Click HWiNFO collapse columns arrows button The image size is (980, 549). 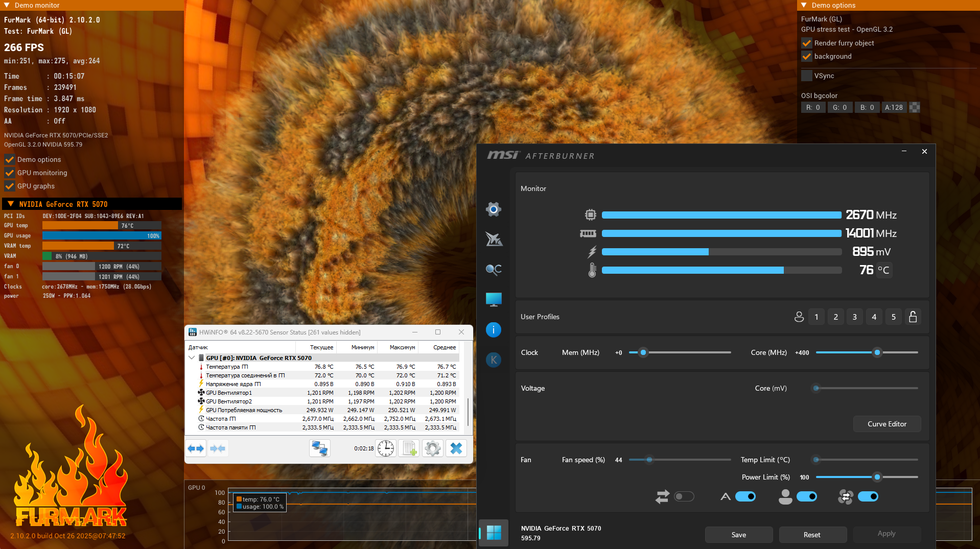(218, 448)
